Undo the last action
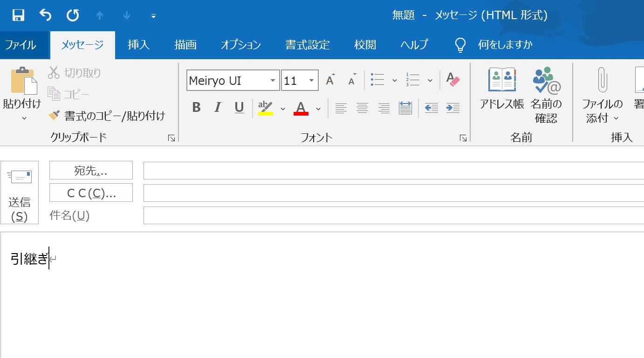 pyautogui.click(x=45, y=15)
